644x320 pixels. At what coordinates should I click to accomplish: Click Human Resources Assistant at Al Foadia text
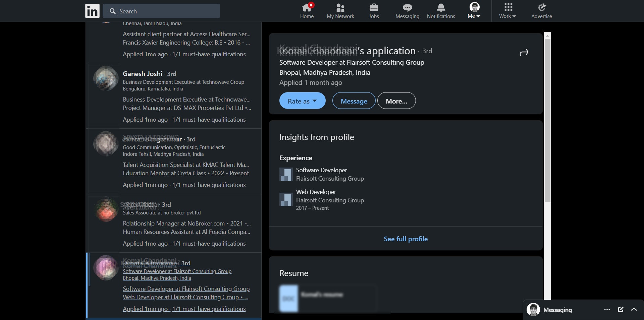(186, 232)
